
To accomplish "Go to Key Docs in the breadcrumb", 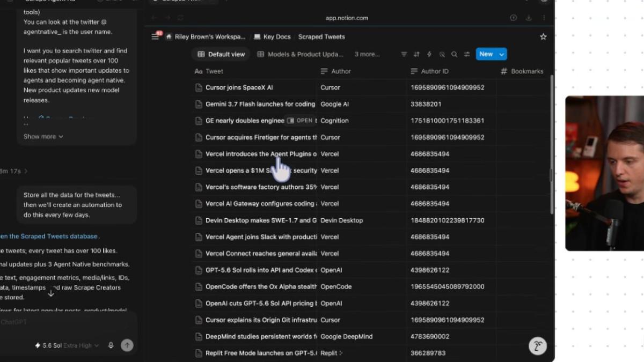I will point(272,36).
